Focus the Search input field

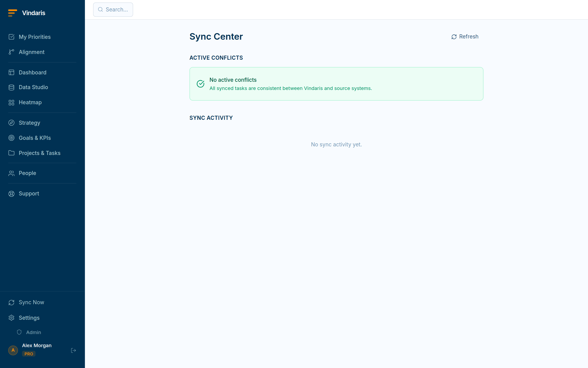click(113, 9)
